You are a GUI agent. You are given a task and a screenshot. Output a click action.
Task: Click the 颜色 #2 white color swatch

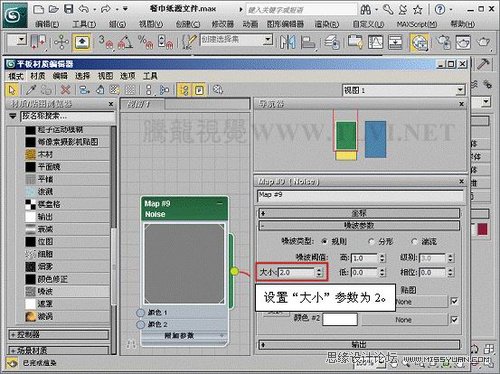click(x=340, y=319)
